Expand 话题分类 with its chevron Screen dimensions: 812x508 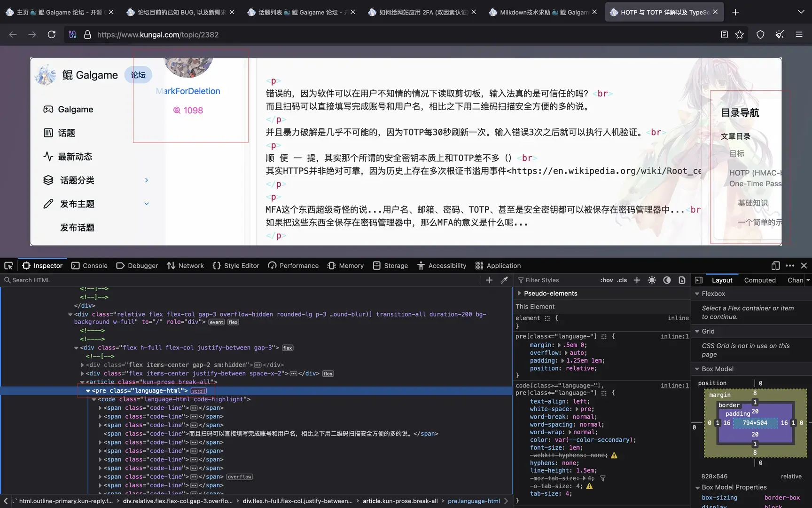[147, 180]
